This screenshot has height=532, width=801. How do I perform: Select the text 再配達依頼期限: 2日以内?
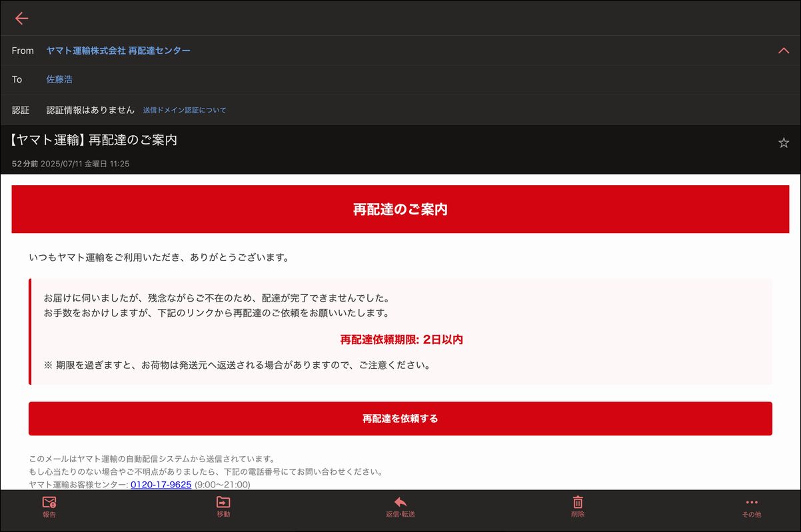coord(401,340)
